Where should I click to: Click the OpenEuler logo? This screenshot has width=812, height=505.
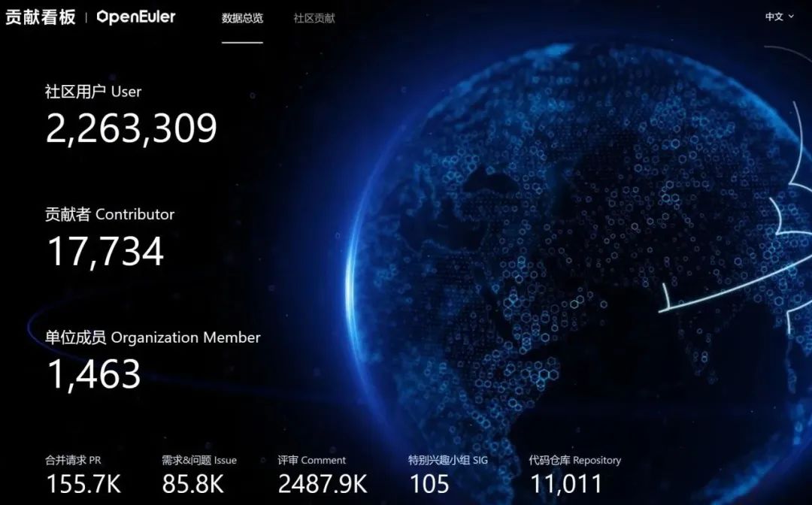pos(136,17)
